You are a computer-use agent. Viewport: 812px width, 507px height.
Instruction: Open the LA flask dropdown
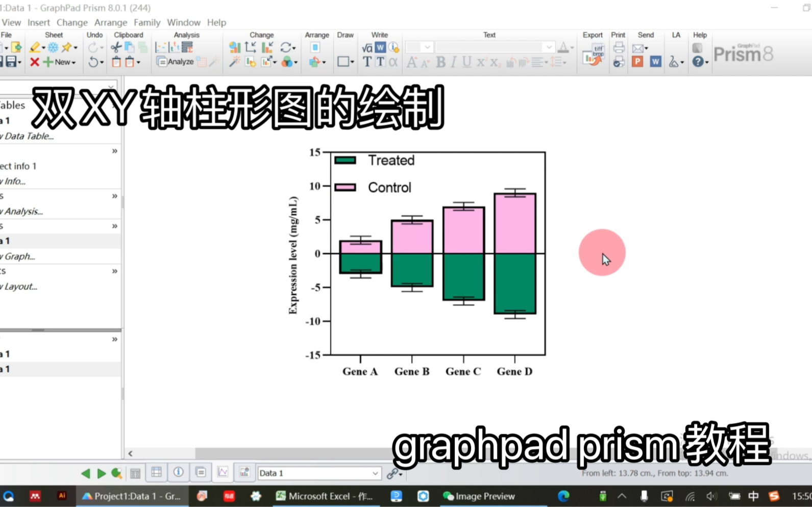tap(682, 62)
